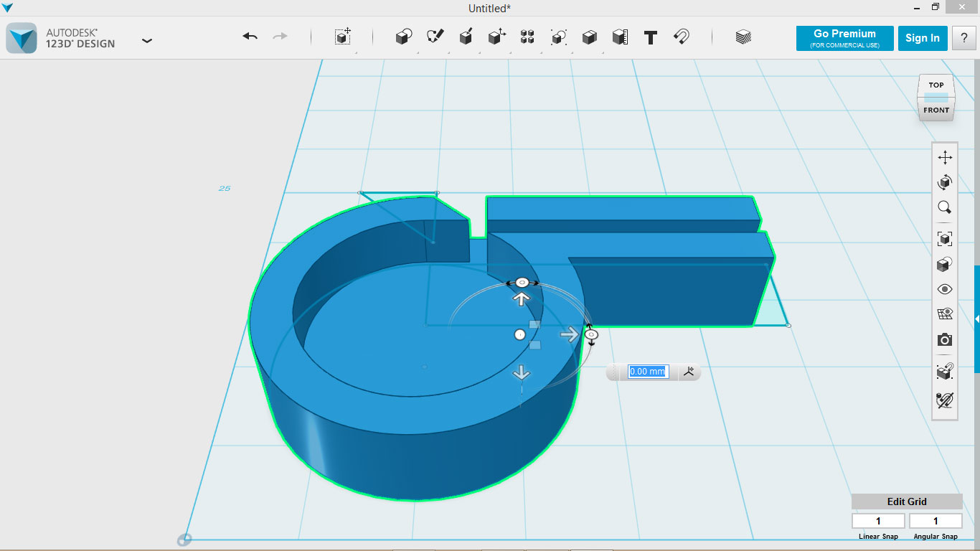Open the Construct tools menu

466,37
